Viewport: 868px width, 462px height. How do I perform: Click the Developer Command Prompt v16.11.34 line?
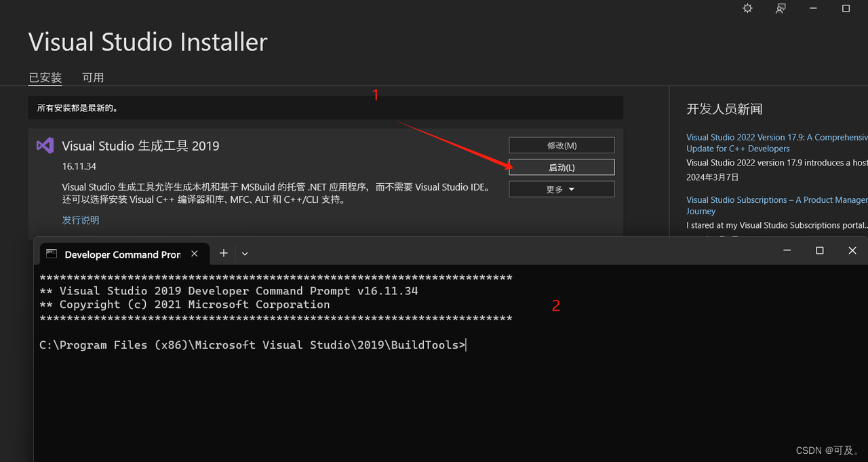229,291
